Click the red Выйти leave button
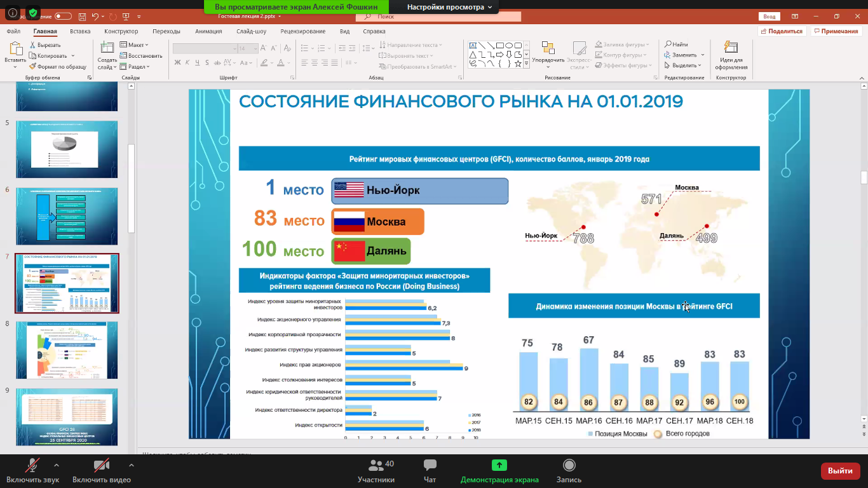Screen dimensions: 868x488 coord(841,471)
